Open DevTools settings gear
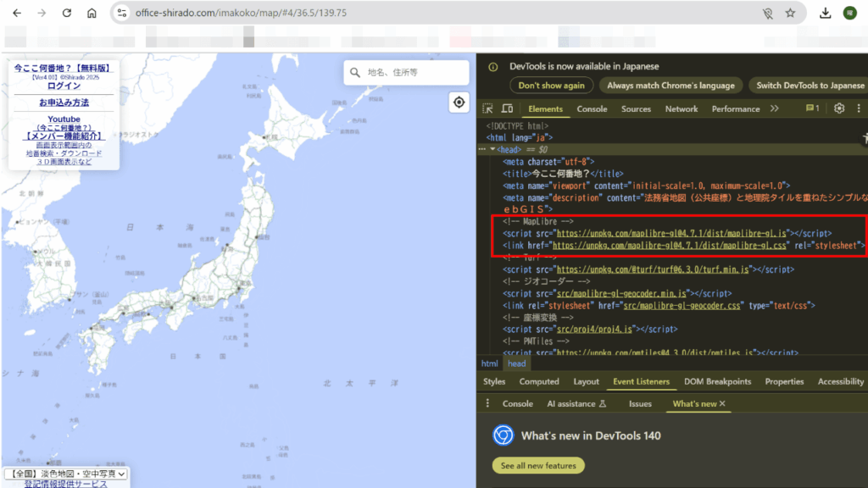 [x=839, y=108]
